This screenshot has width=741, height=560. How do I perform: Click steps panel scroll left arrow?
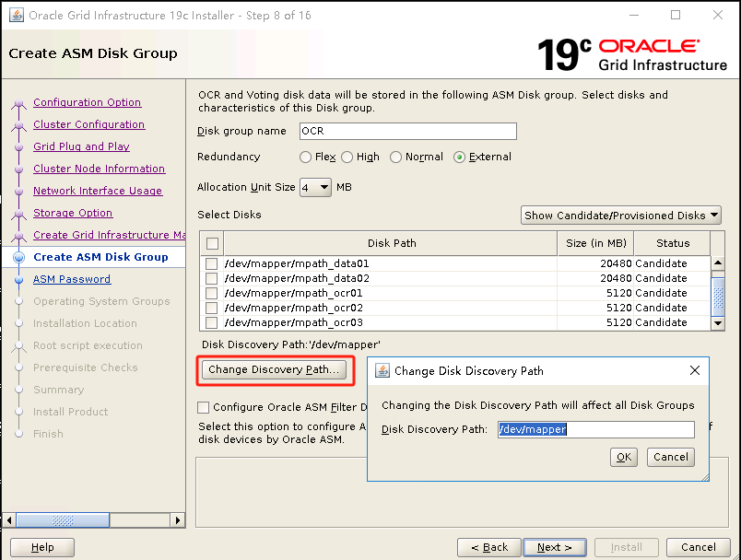pyautogui.click(x=9, y=520)
